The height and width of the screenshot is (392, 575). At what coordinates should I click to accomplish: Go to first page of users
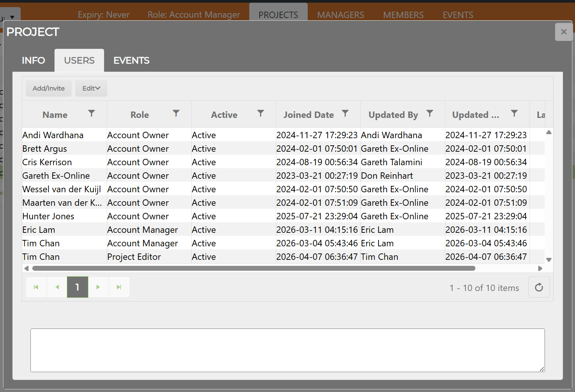pyautogui.click(x=36, y=287)
